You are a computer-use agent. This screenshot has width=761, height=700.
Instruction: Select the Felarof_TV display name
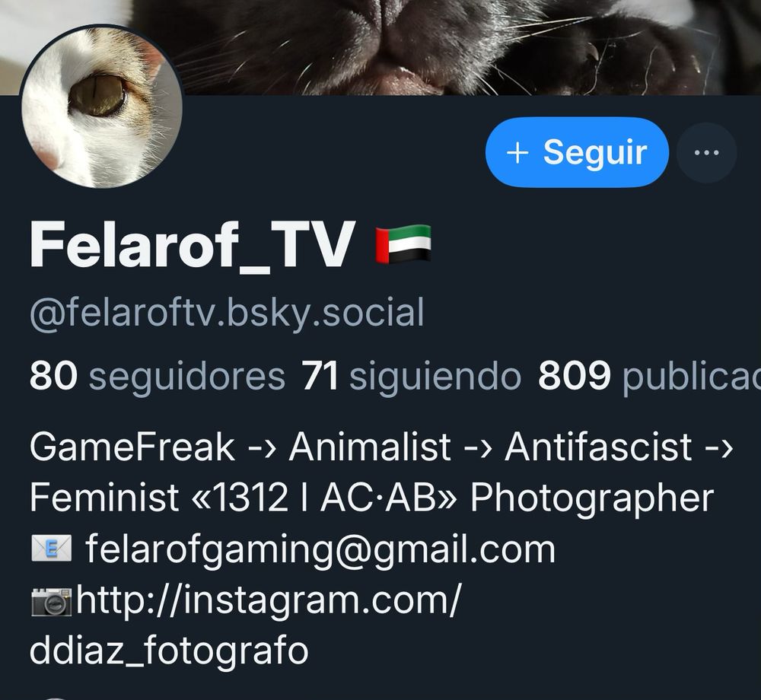click(x=190, y=244)
